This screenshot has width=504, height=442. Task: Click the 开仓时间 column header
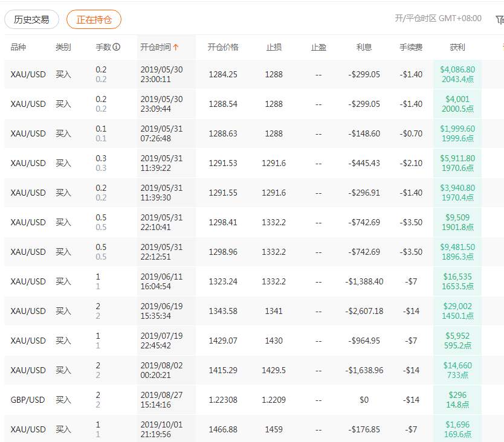point(155,47)
